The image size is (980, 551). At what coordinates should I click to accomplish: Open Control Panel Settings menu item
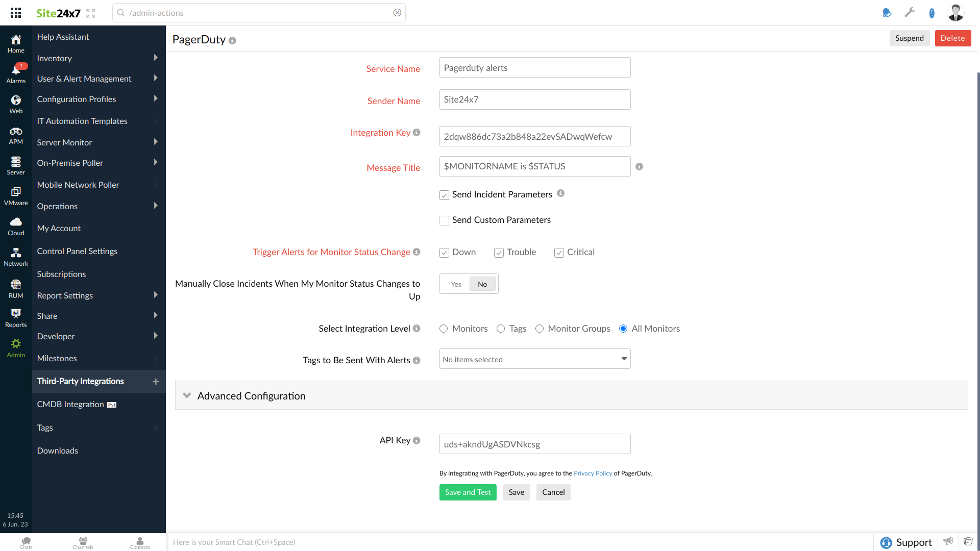pos(77,251)
